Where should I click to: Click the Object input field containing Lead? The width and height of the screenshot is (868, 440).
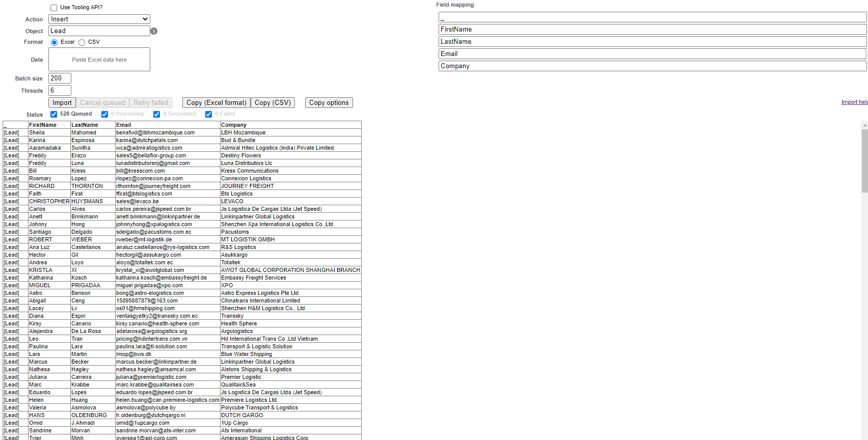pos(99,31)
